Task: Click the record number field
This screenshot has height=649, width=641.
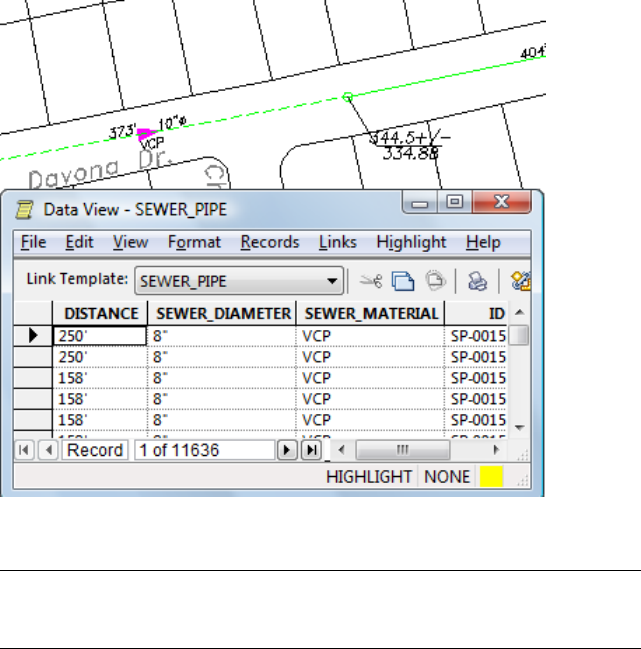Action: click(x=202, y=450)
